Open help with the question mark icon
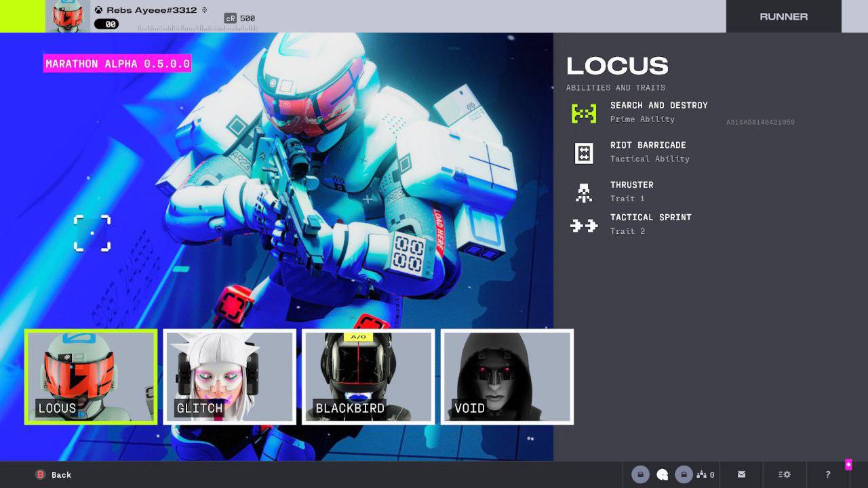 pyautogui.click(x=828, y=474)
